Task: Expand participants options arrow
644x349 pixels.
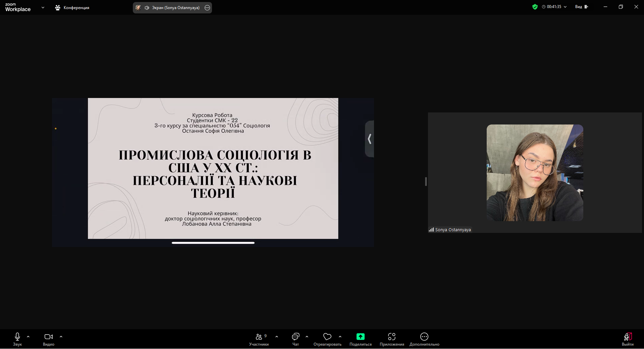Action: pyautogui.click(x=277, y=337)
